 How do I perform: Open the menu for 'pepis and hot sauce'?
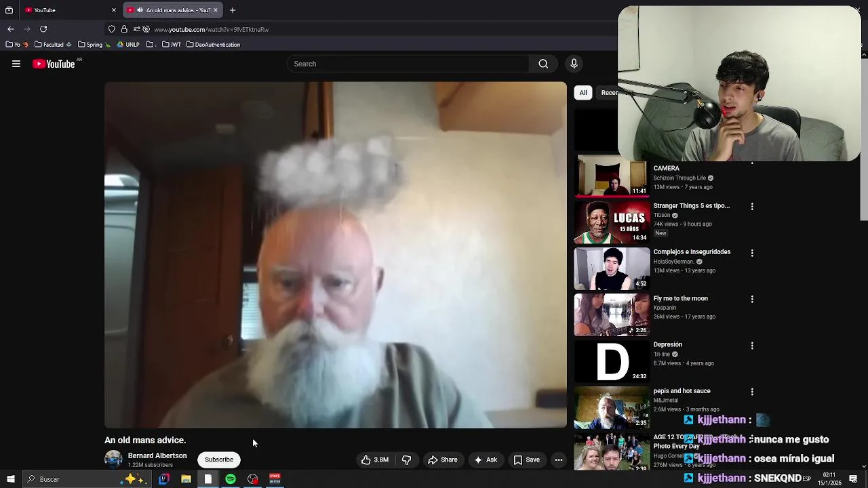click(x=752, y=392)
